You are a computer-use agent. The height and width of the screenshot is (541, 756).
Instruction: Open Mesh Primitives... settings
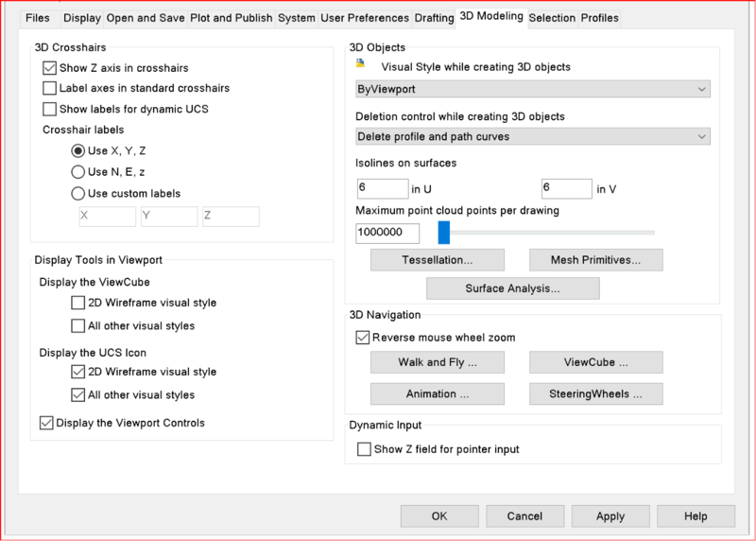(x=595, y=259)
